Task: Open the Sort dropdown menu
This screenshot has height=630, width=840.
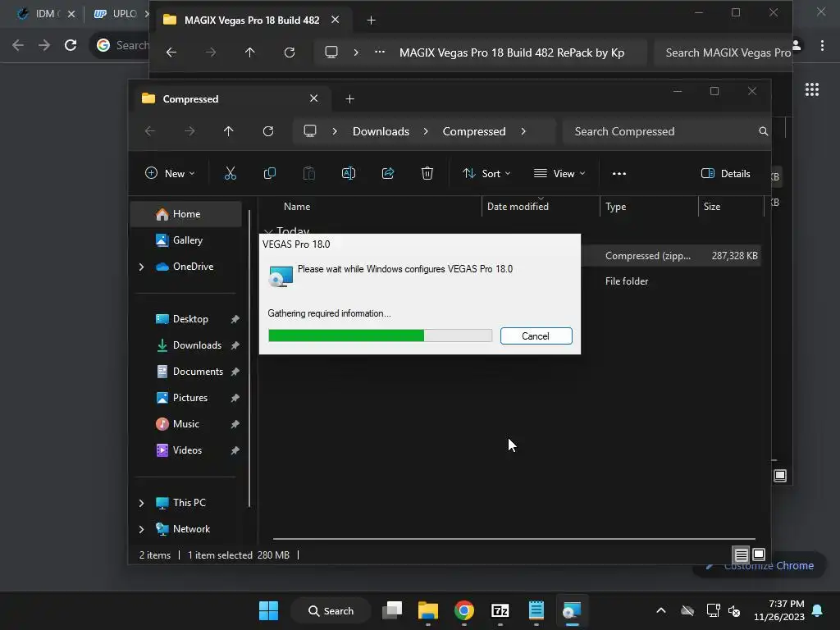Action: [486, 174]
